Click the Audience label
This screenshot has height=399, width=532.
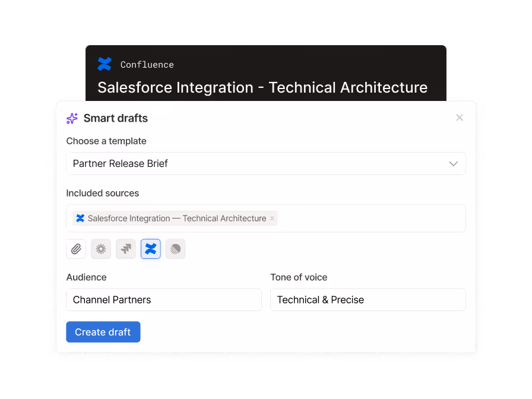pos(87,277)
